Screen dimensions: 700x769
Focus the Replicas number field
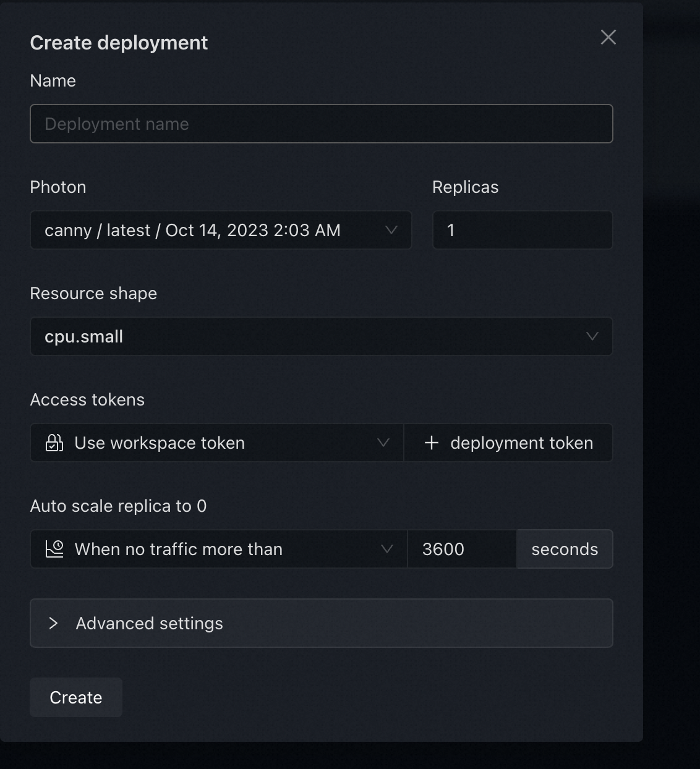[523, 231]
